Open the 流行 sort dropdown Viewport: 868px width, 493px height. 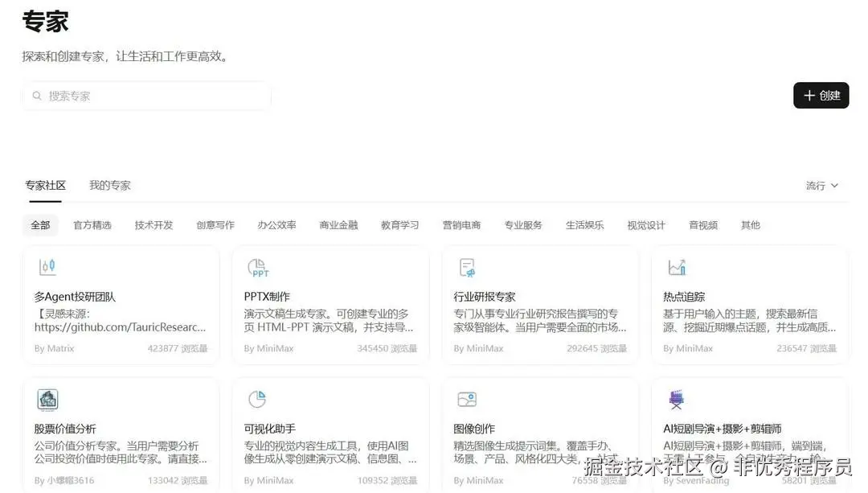click(x=814, y=185)
